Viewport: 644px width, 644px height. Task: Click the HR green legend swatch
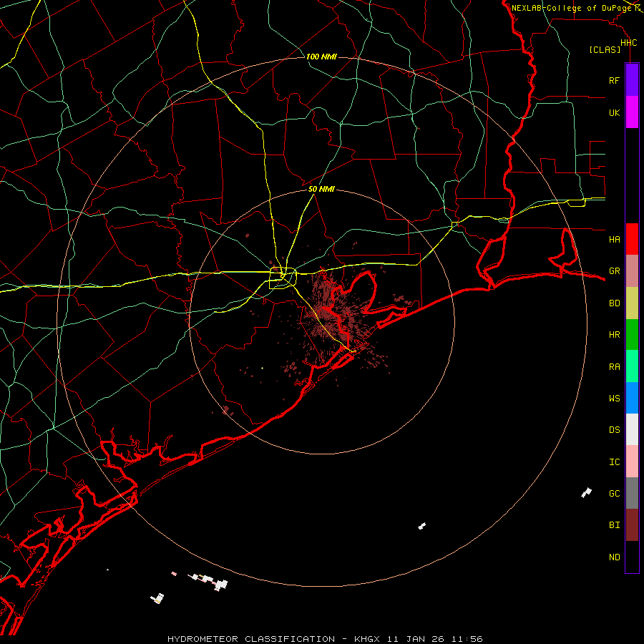632,335
